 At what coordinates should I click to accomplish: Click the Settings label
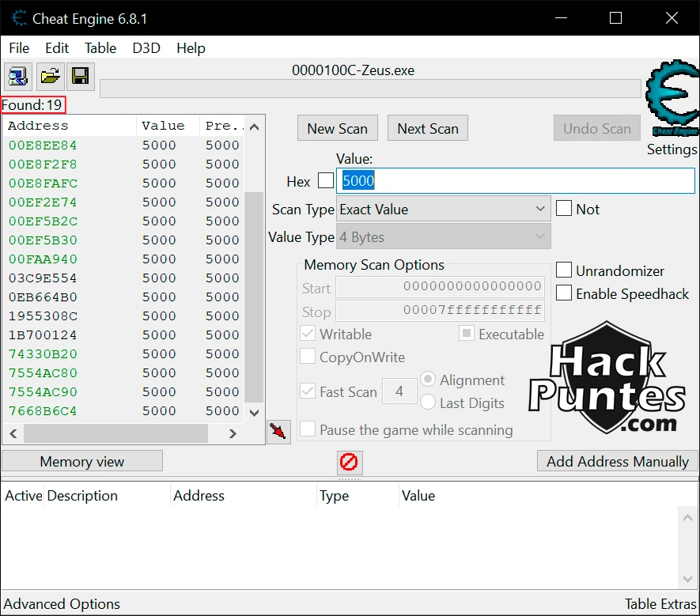tap(672, 149)
